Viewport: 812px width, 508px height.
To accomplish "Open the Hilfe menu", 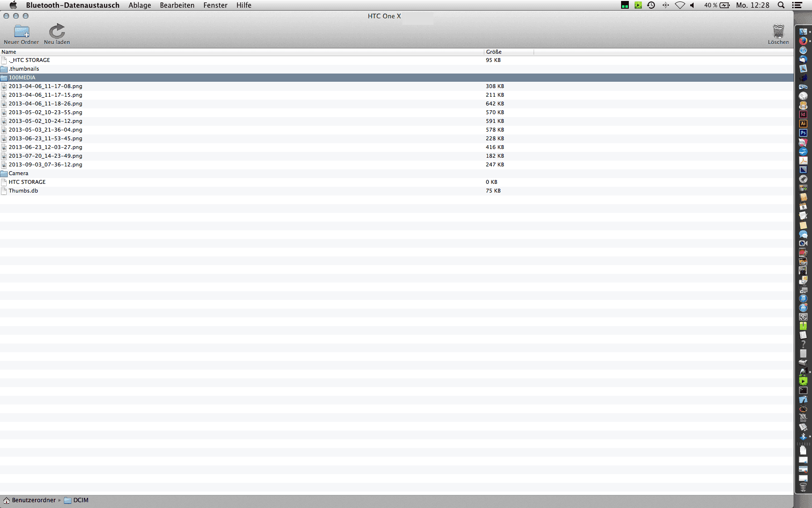I will point(244,5).
